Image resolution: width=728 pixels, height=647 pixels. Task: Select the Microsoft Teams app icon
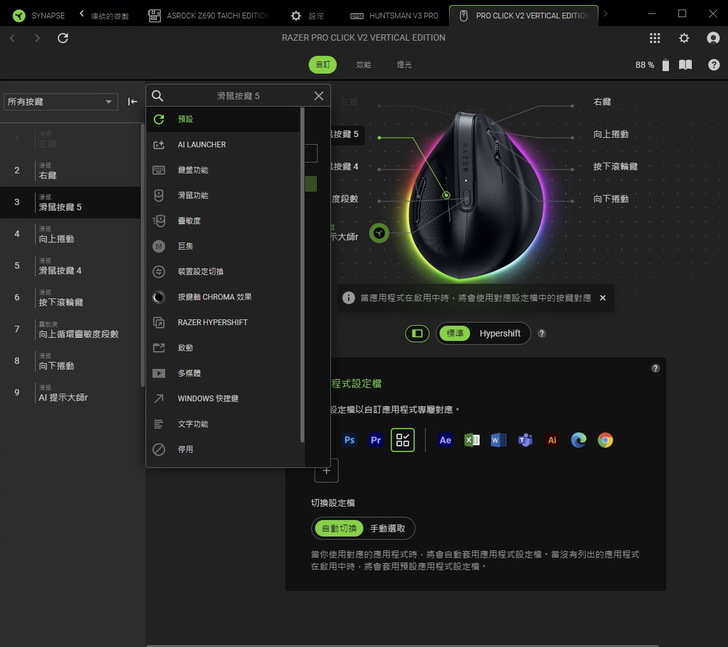point(525,440)
